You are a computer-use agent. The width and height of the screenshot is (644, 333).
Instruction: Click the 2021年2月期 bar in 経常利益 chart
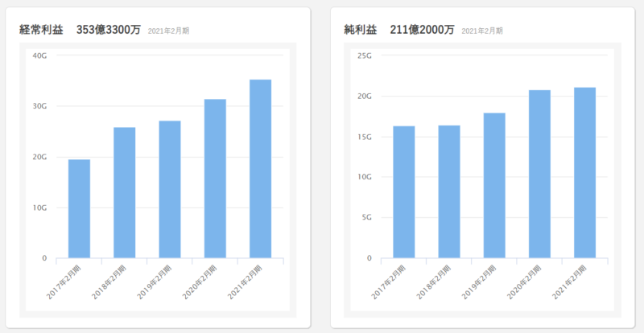[x=260, y=169]
